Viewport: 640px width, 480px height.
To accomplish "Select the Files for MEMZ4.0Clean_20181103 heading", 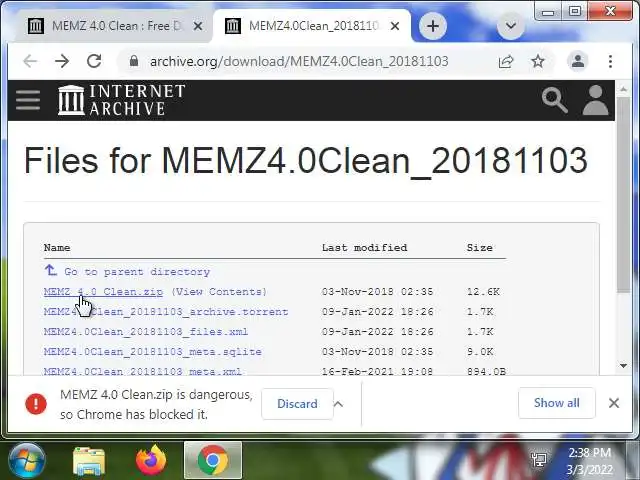I will coord(306,160).
